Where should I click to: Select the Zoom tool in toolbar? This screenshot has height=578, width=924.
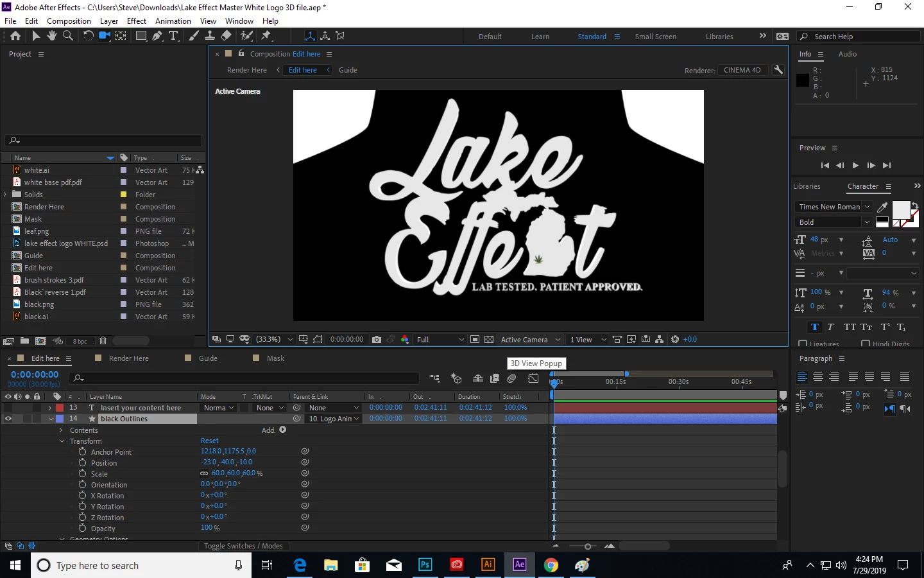[68, 36]
